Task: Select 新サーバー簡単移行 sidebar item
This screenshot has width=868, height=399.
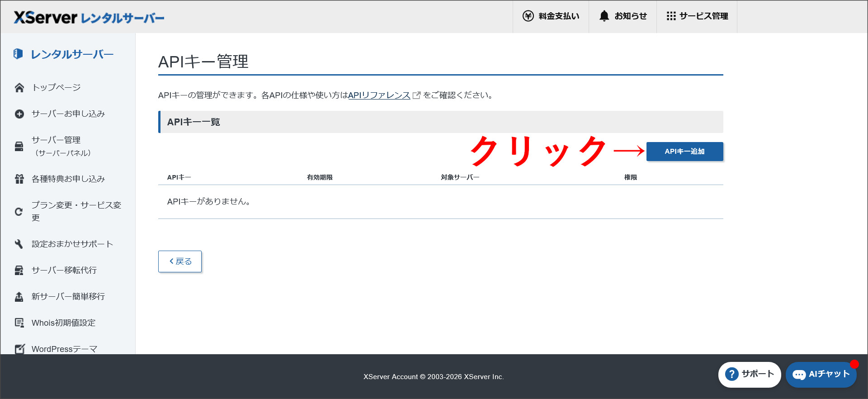Action: pyautogui.click(x=68, y=297)
